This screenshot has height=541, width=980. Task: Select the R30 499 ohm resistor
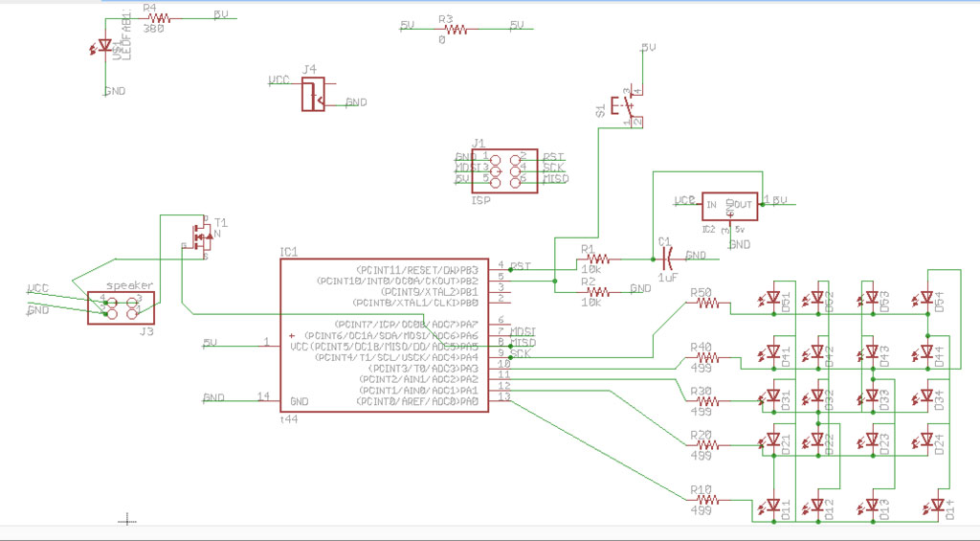pos(707,401)
